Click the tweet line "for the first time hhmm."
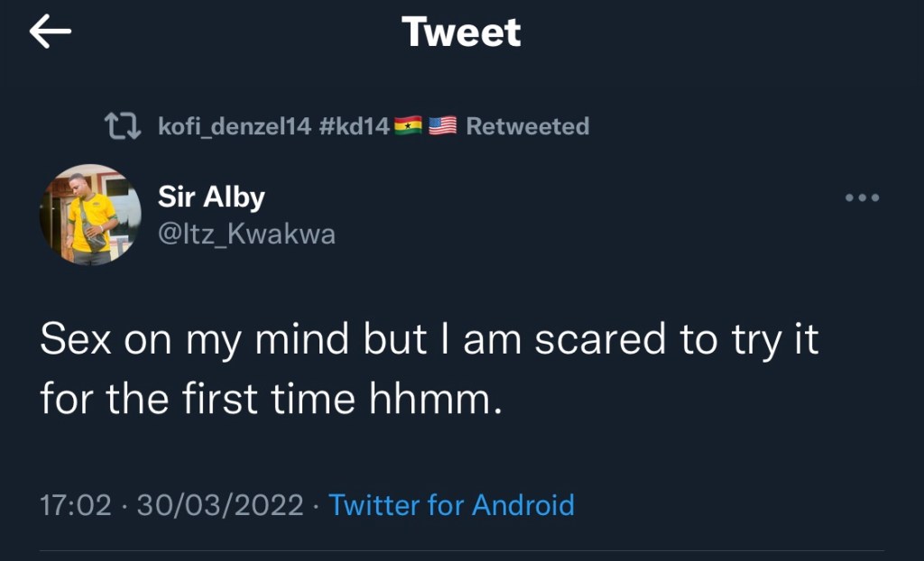The width and height of the screenshot is (924, 561). [x=270, y=398]
